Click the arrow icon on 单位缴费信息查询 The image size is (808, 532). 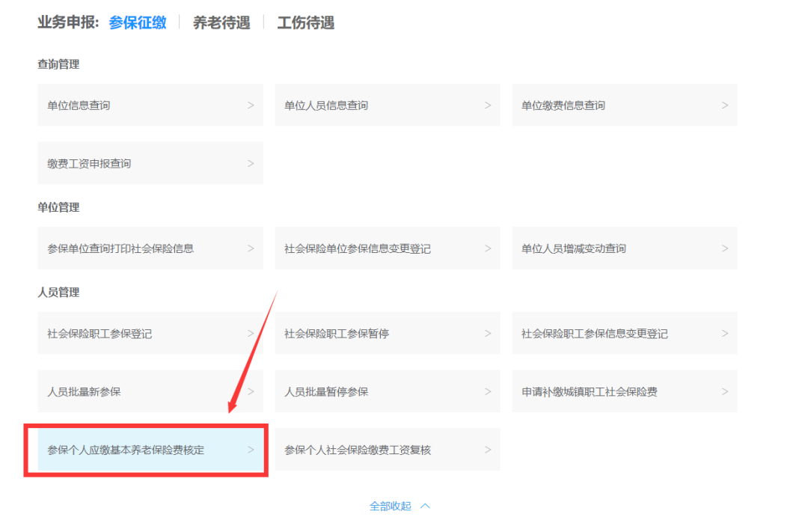[725, 106]
